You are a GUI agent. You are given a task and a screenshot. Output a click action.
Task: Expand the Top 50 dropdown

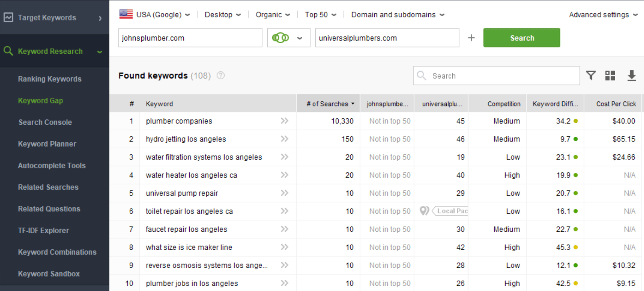[x=321, y=14]
